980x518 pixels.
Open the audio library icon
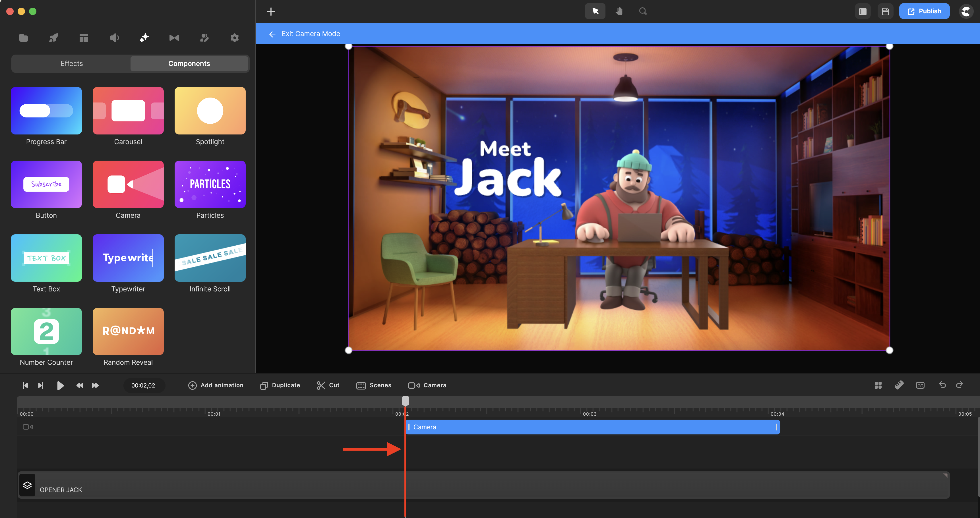114,38
